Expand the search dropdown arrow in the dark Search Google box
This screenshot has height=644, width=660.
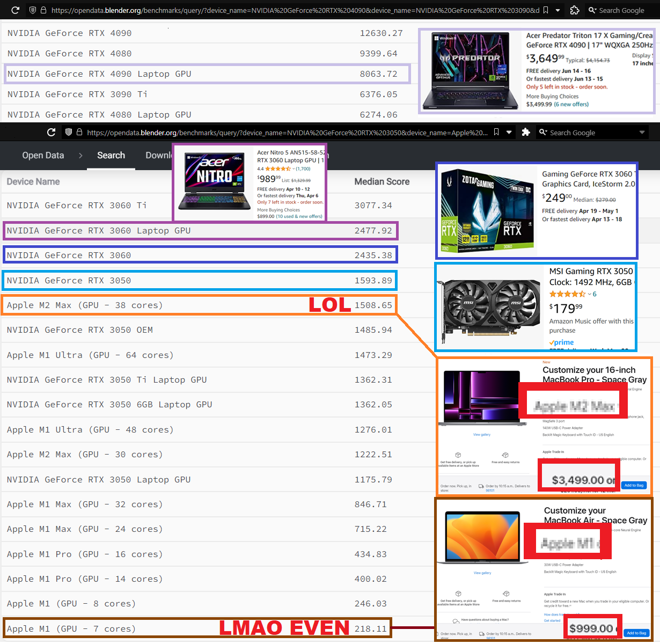[642, 133]
